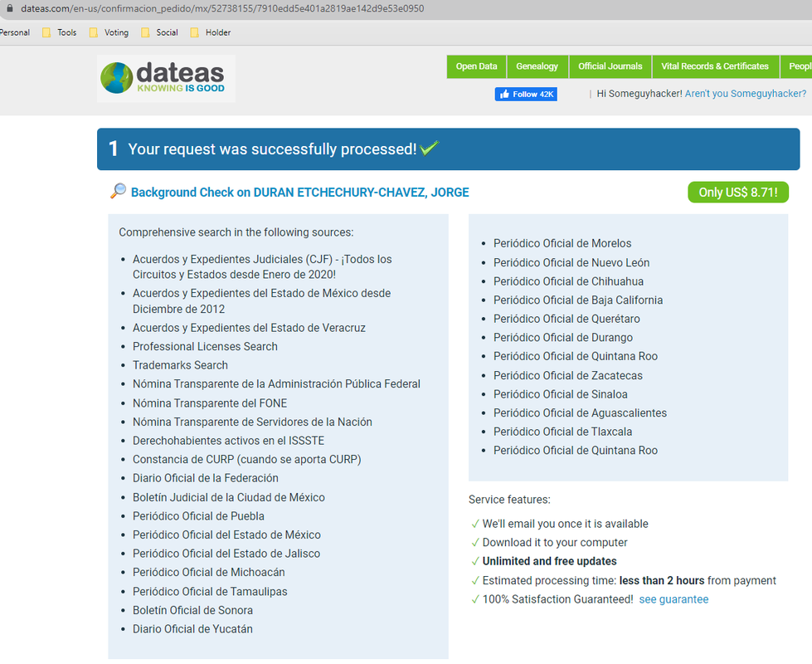Click the Background Check on DURAN ETCHECHURY-CHAVEZ heading

(x=300, y=193)
